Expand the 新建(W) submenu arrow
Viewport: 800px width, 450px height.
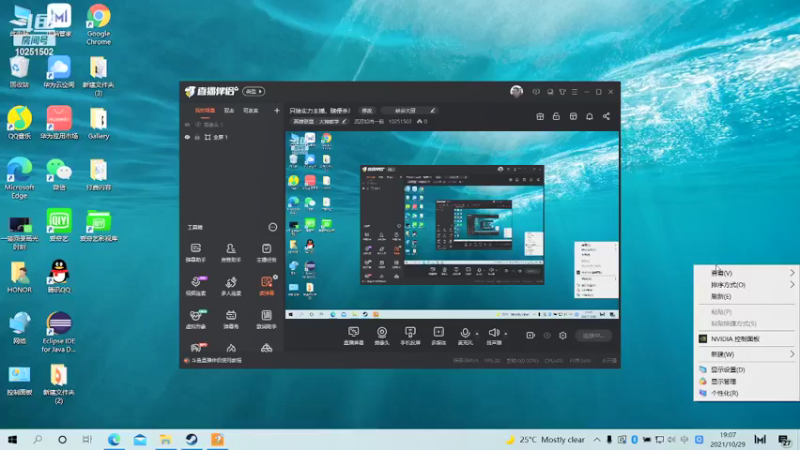click(x=792, y=354)
